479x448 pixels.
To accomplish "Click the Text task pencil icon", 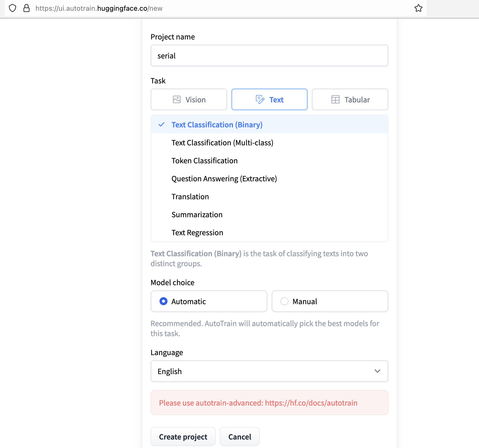I will [x=260, y=99].
